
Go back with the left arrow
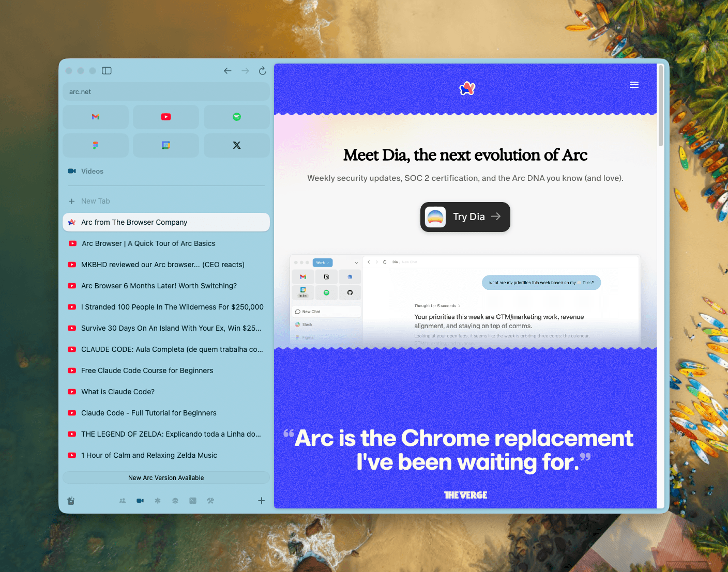[228, 71]
